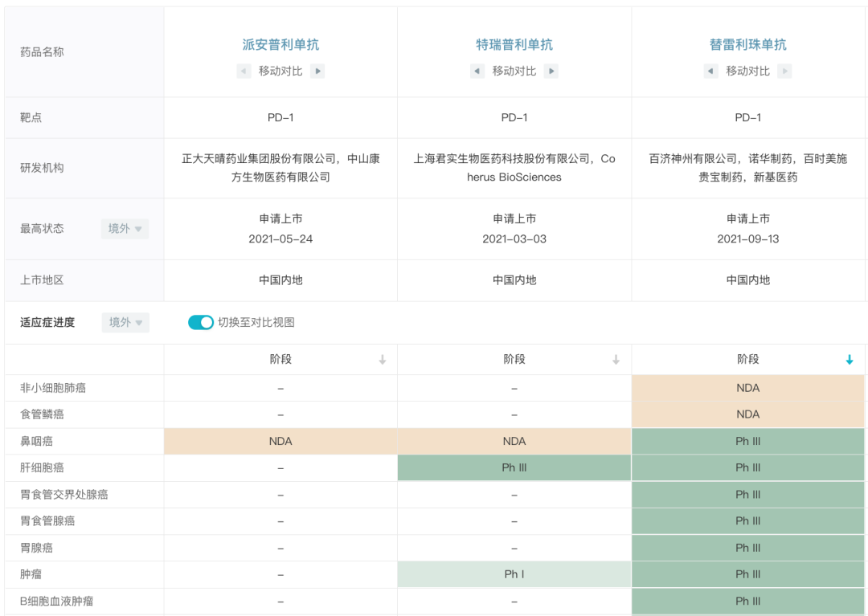
Task: Sort 替雷利珠单抗 column by blue 阶段 arrow
Action: pyautogui.click(x=850, y=361)
